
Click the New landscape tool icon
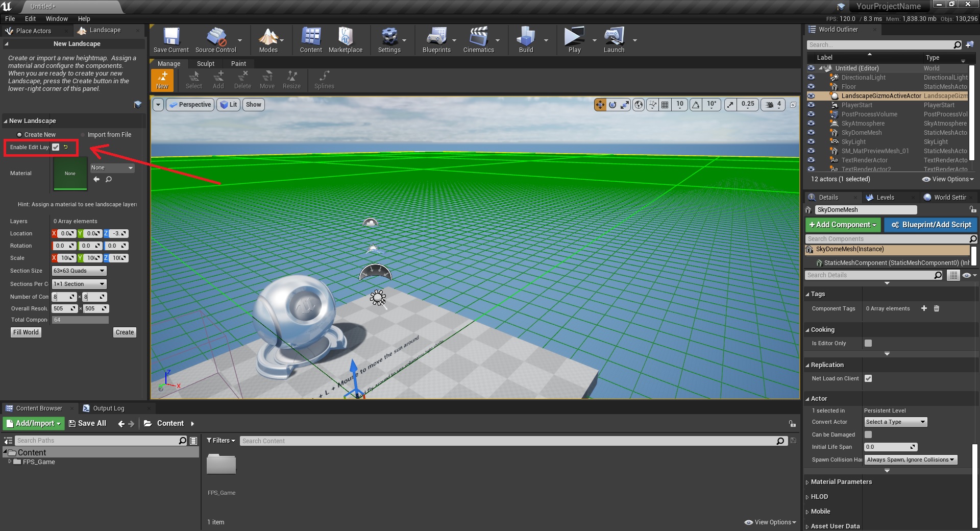162,80
